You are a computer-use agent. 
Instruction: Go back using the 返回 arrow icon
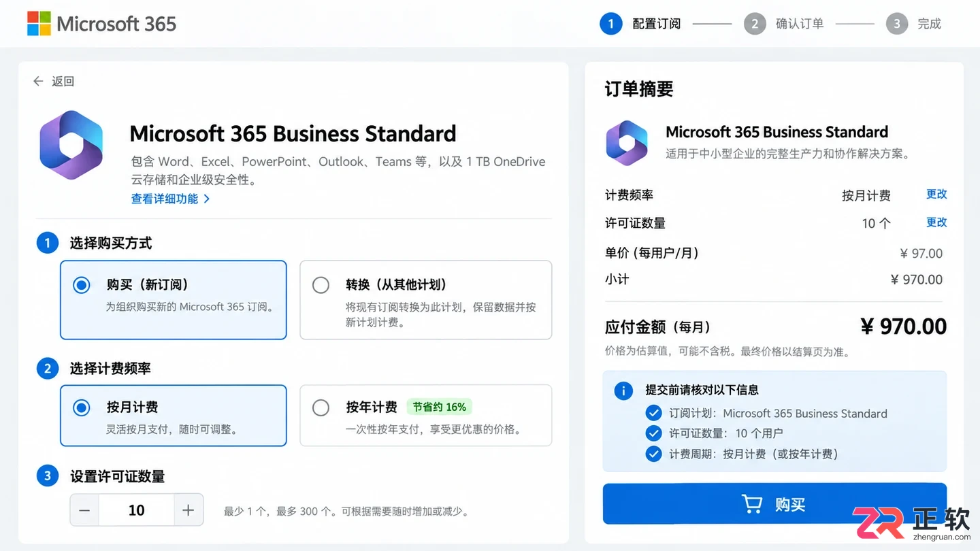(38, 81)
